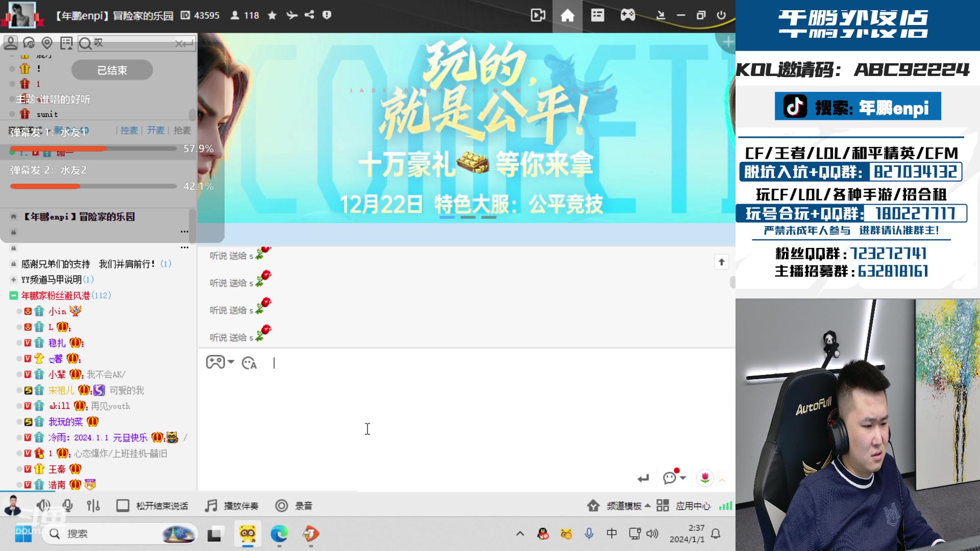
Task: Expand the game icon dropdown in the chat box
Action: (231, 362)
